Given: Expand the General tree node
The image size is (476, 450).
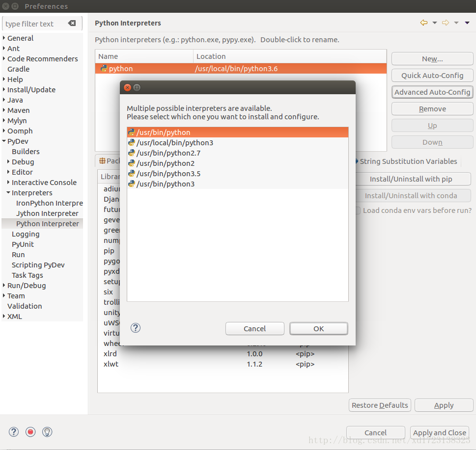Looking at the screenshot, I should pos(4,38).
